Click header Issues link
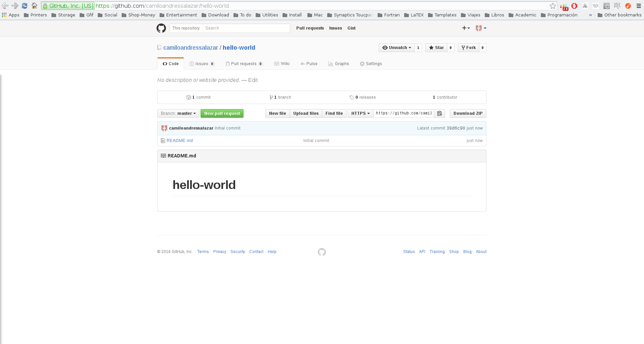The width and height of the screenshot is (644, 344). pos(336,28)
